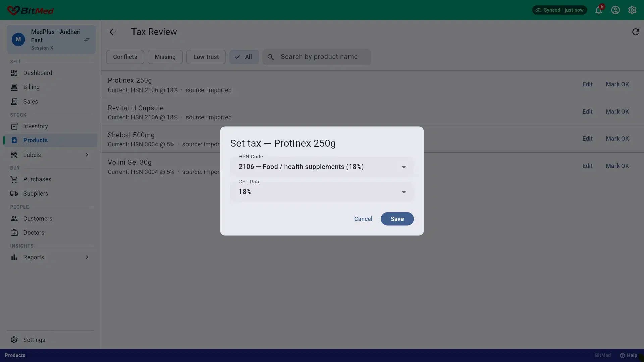Viewport: 644px width, 362px height.
Task: Click Products label in status bar
Action: (15, 355)
